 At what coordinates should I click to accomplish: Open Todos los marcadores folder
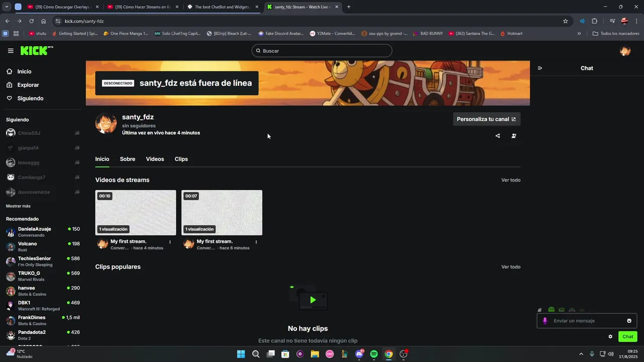[x=616, y=34]
